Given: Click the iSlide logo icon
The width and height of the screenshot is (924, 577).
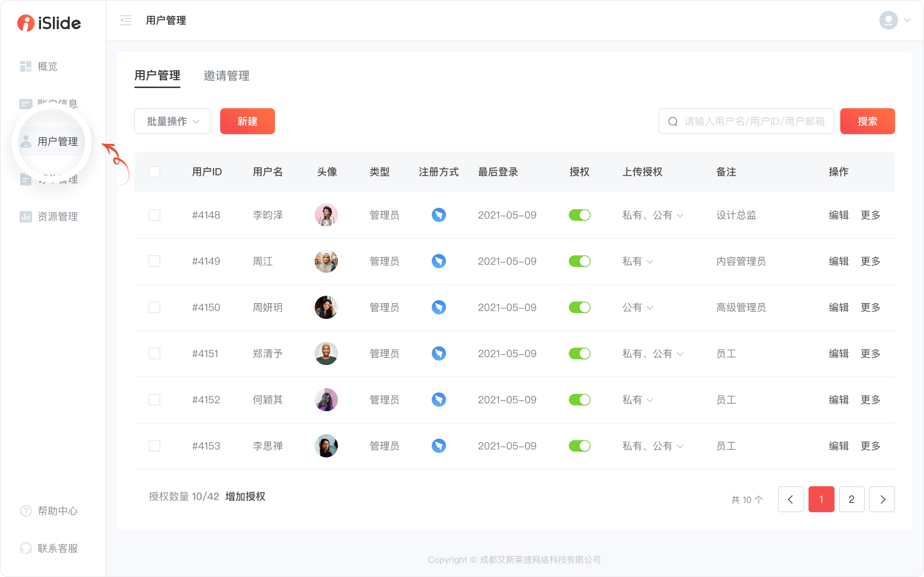Looking at the screenshot, I should point(26,23).
